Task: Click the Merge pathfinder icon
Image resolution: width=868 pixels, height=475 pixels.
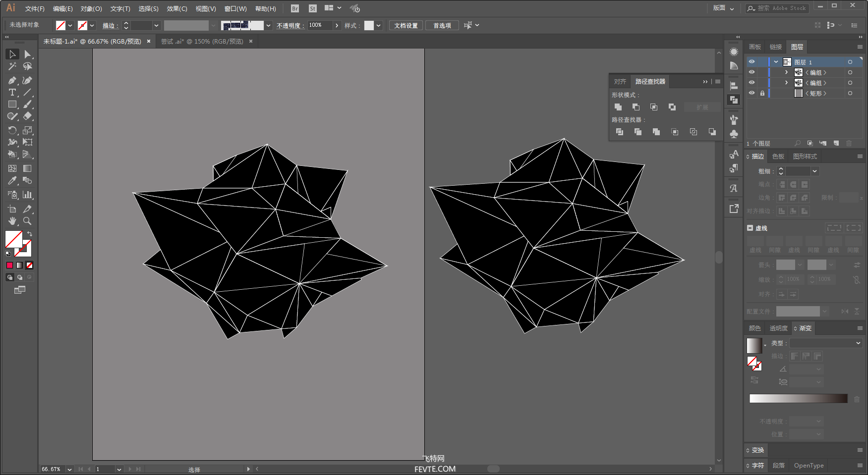Action: point(656,132)
